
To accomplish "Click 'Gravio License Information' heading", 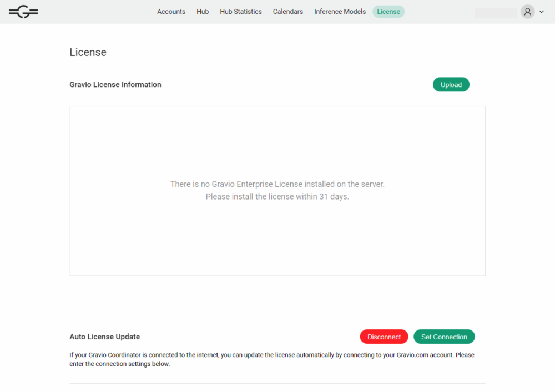I will 115,84.
